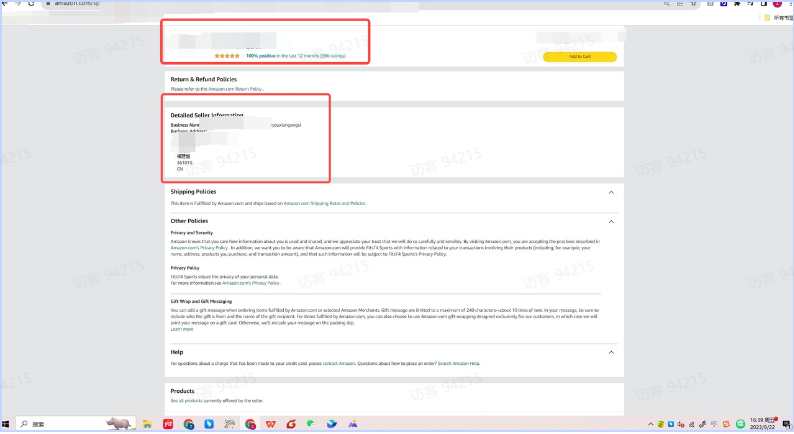Collapse the Help section chevron
This screenshot has width=794, height=434.
coord(611,352)
